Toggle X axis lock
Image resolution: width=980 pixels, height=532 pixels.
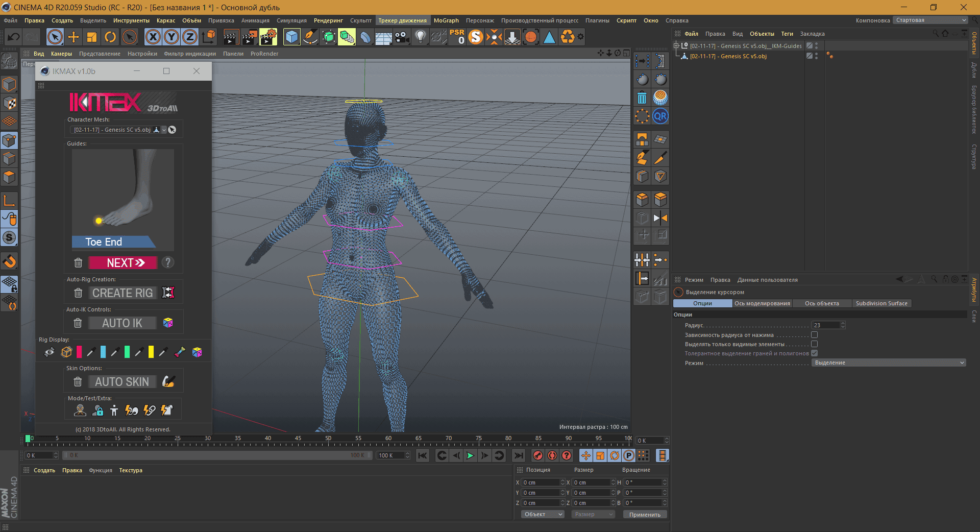(x=153, y=37)
